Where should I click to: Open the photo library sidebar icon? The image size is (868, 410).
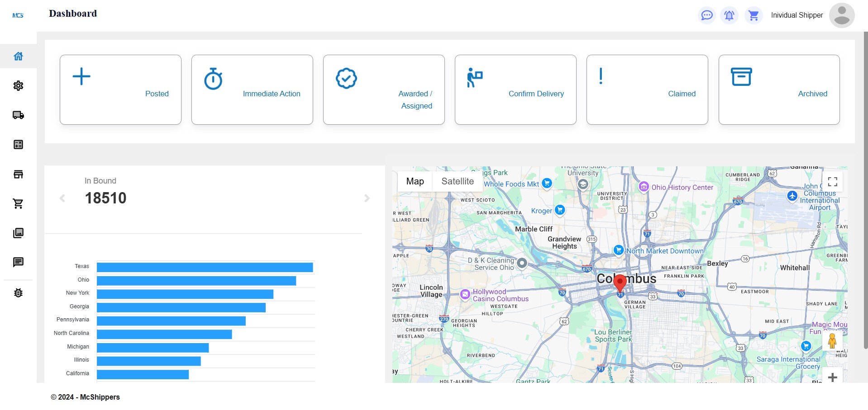pyautogui.click(x=18, y=233)
